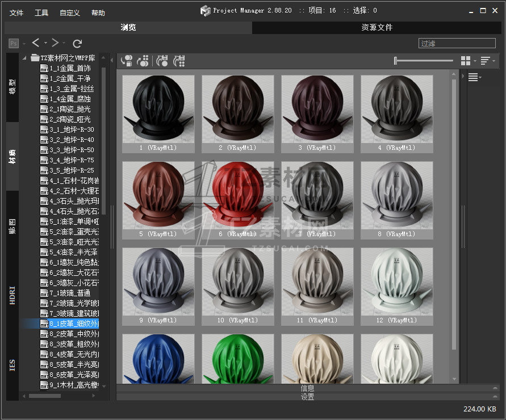Expand the 设置 settings panel
Screen dimensions: 506x420
307,397
